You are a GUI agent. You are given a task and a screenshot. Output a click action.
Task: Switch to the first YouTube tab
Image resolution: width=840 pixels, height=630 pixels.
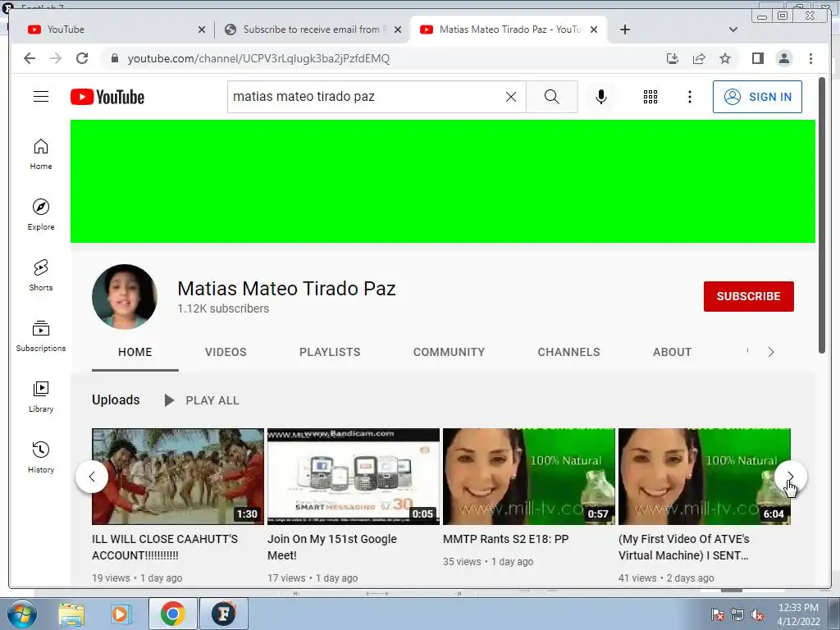point(111,30)
